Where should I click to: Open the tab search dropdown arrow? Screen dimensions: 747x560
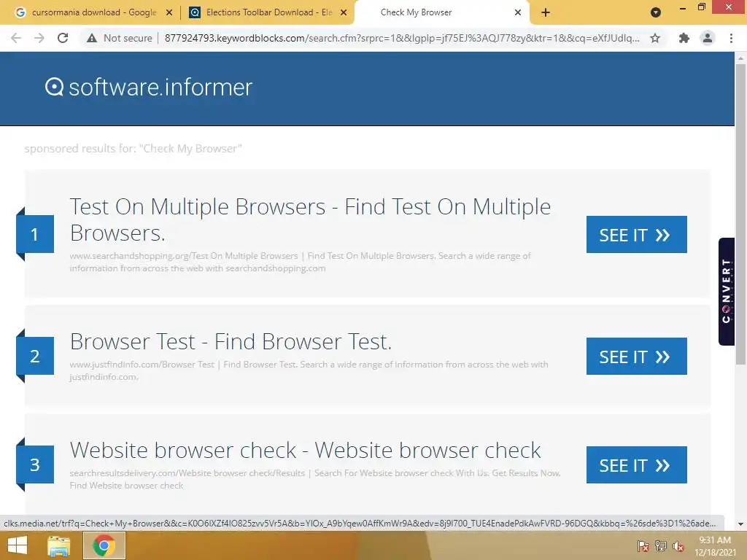coord(656,12)
